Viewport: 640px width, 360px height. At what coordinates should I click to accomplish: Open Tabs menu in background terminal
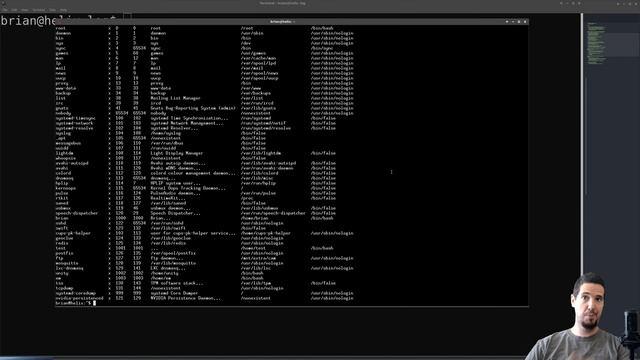click(x=53, y=9)
